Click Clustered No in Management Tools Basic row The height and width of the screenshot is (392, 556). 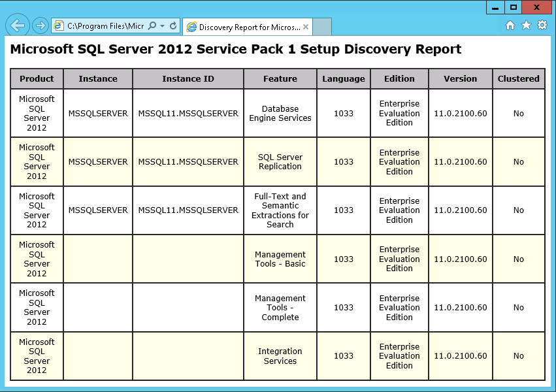[x=518, y=259]
